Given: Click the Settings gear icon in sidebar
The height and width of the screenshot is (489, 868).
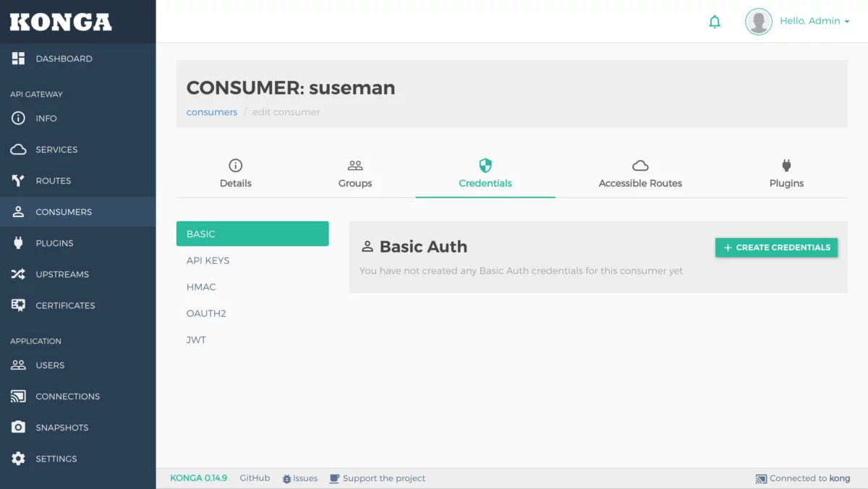Looking at the screenshot, I should [x=18, y=459].
